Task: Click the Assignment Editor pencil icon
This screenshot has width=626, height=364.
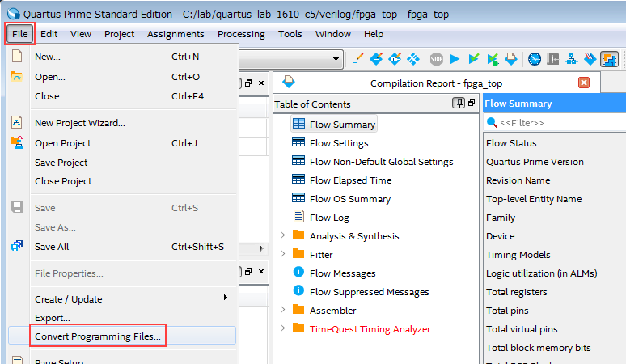Action: click(x=357, y=59)
